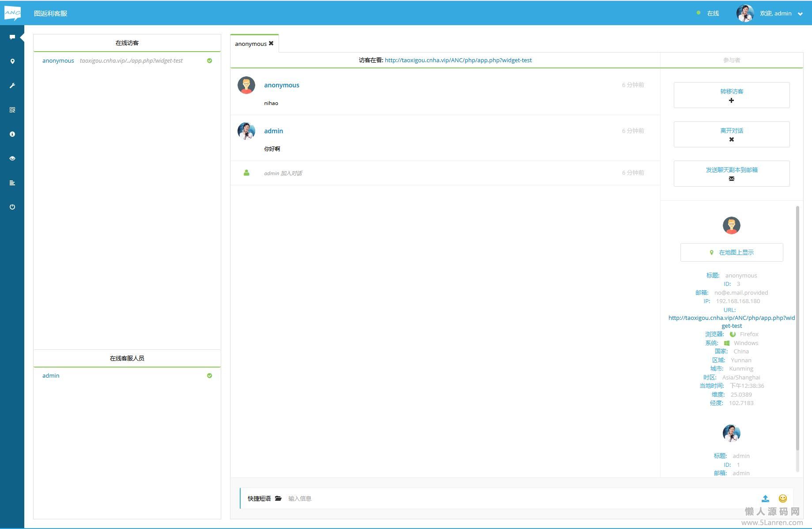
Task: Open the 快捷短语 quick phrases folder
Action: 278,499
